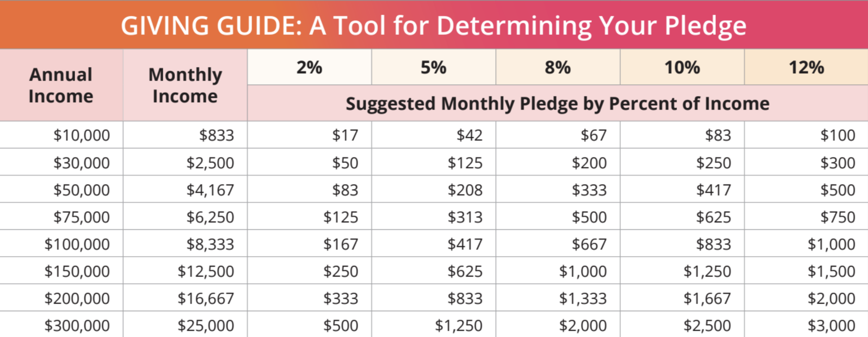
Task: Click the $25,000 monthly income cell
Action: 206,325
